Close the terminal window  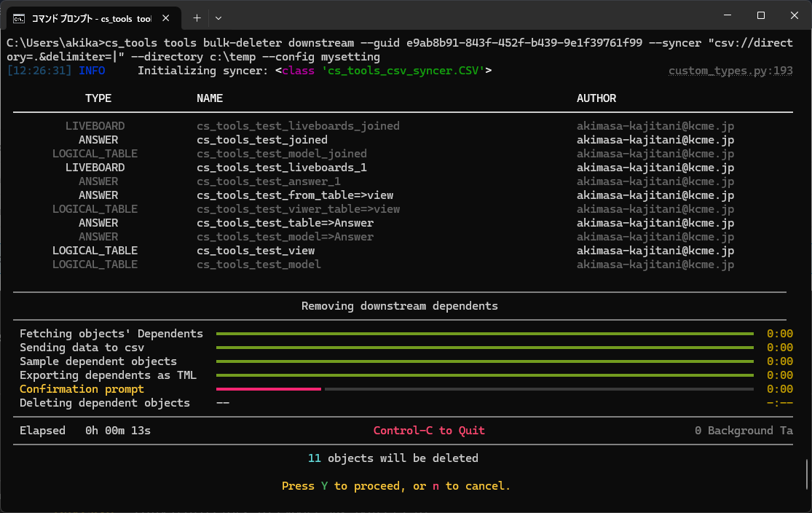[x=794, y=15]
